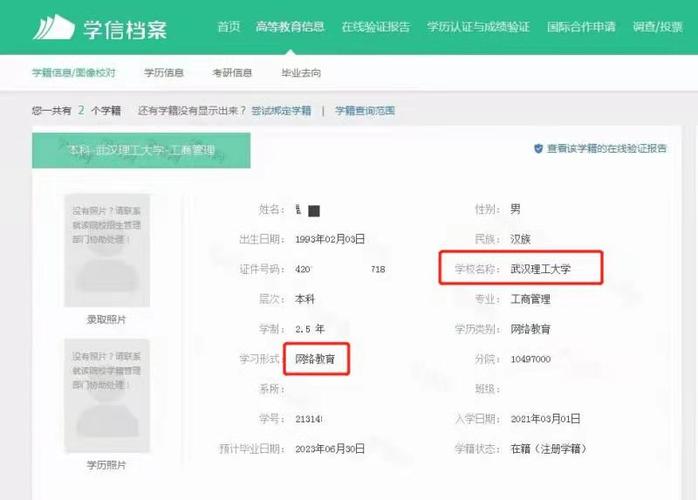The width and height of the screenshot is (698, 500).
Task: Click the ethnicity value 汉族
Action: [520, 239]
